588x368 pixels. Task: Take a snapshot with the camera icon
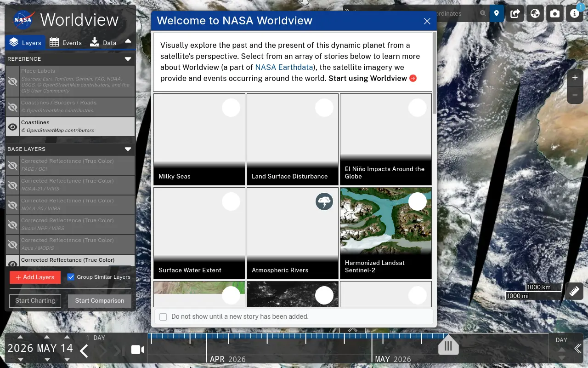tap(555, 13)
